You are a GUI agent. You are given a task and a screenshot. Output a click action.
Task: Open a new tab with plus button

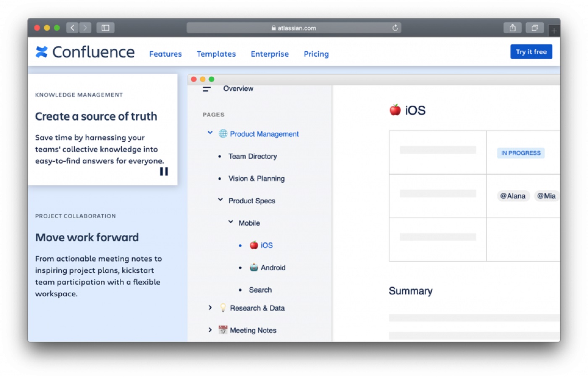tap(554, 30)
